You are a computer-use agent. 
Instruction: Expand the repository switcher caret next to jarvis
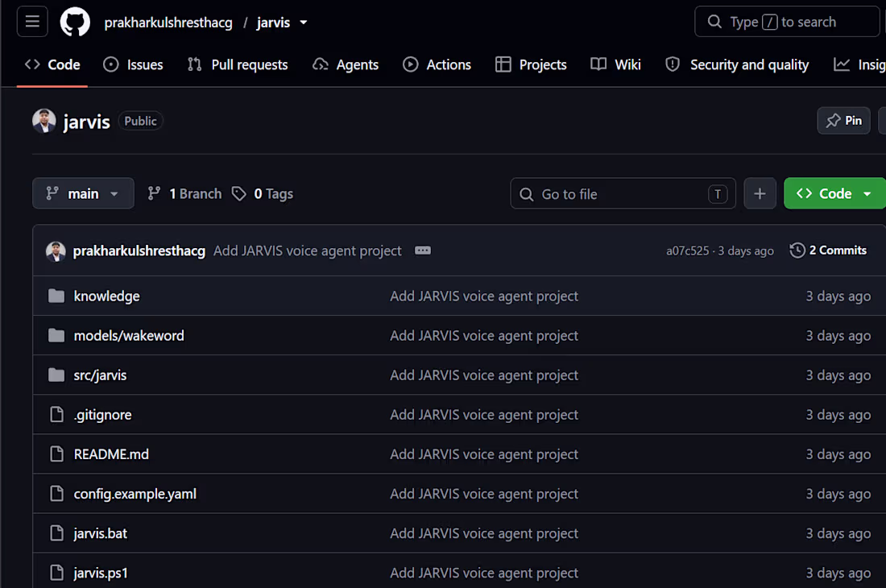(x=304, y=23)
